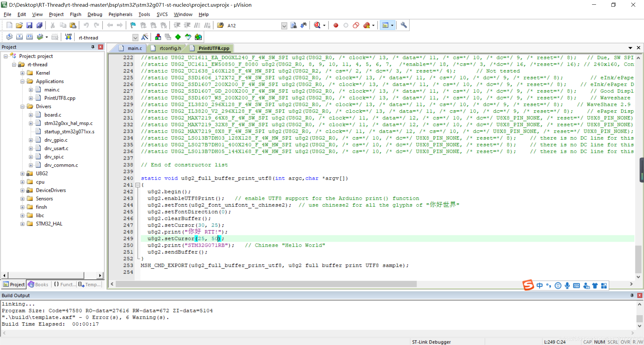Save the current file with the disk icon
Screen dimensions: 644x345
29,25
